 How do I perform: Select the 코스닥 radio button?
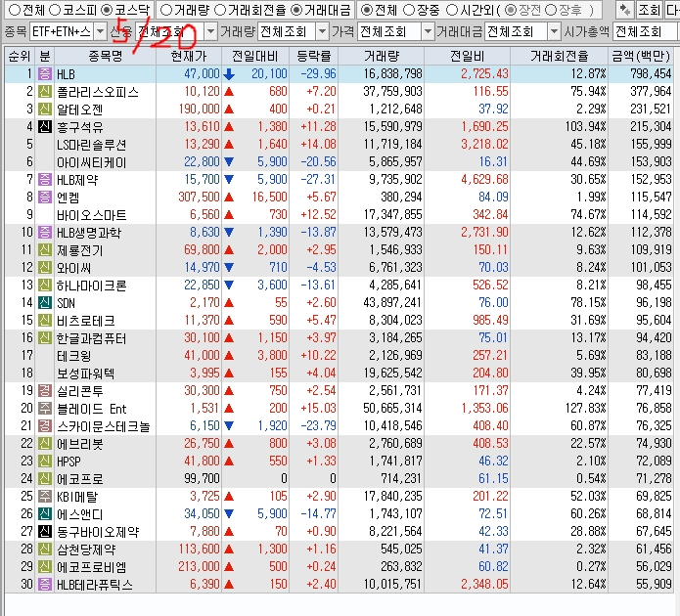point(107,10)
